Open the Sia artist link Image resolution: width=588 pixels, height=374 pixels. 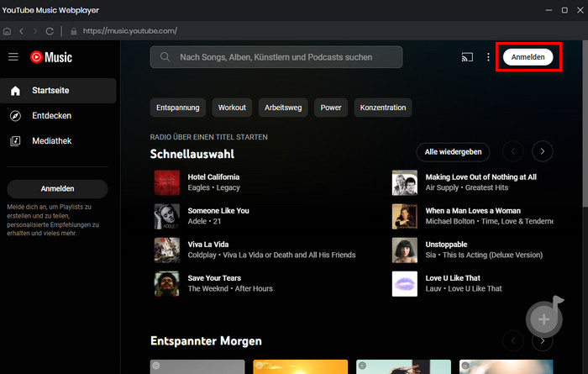click(430, 255)
